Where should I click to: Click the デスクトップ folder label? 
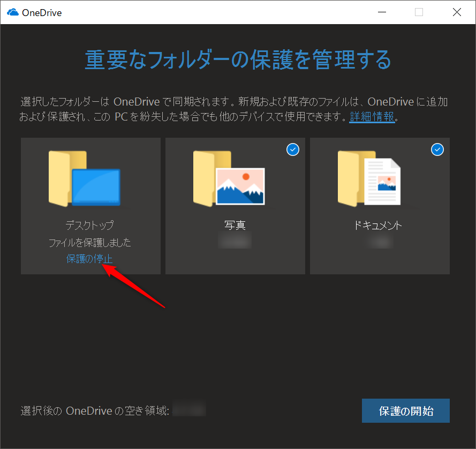[x=89, y=225]
